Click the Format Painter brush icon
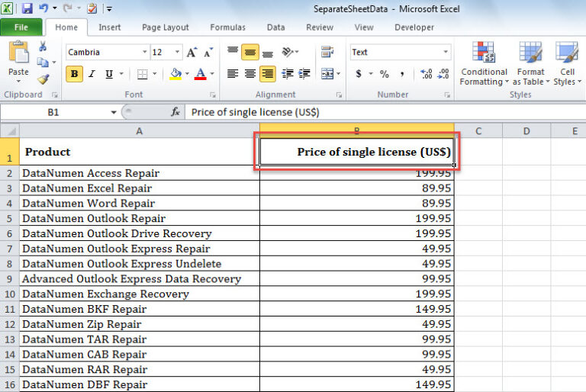The width and height of the screenshot is (586, 392). coord(43,79)
